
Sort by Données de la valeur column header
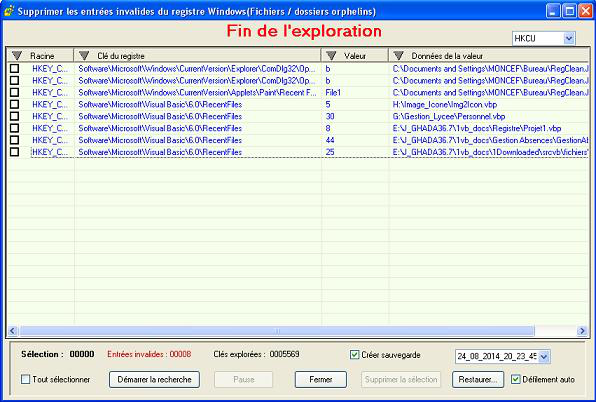tap(488, 56)
